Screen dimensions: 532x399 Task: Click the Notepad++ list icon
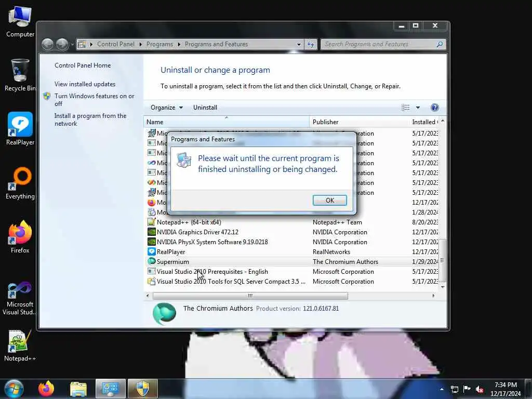coord(151,222)
